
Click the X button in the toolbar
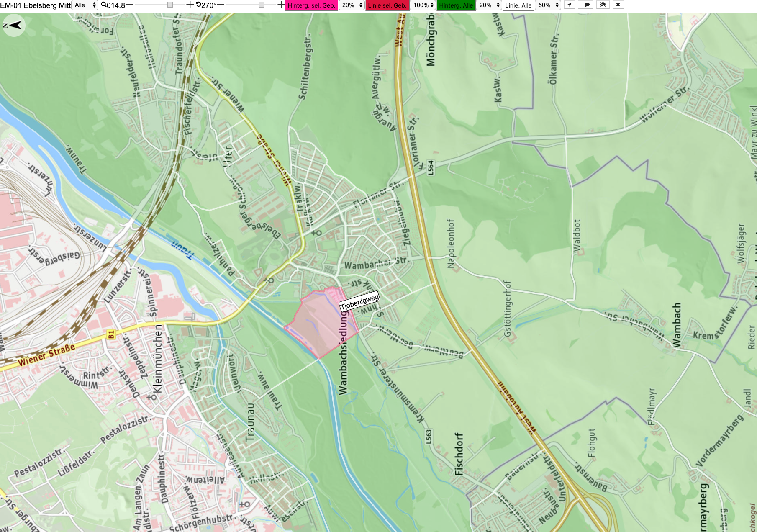click(618, 5)
